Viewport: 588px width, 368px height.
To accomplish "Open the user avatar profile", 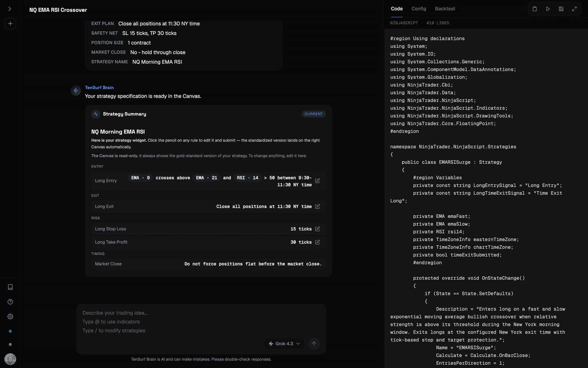I will (10, 359).
